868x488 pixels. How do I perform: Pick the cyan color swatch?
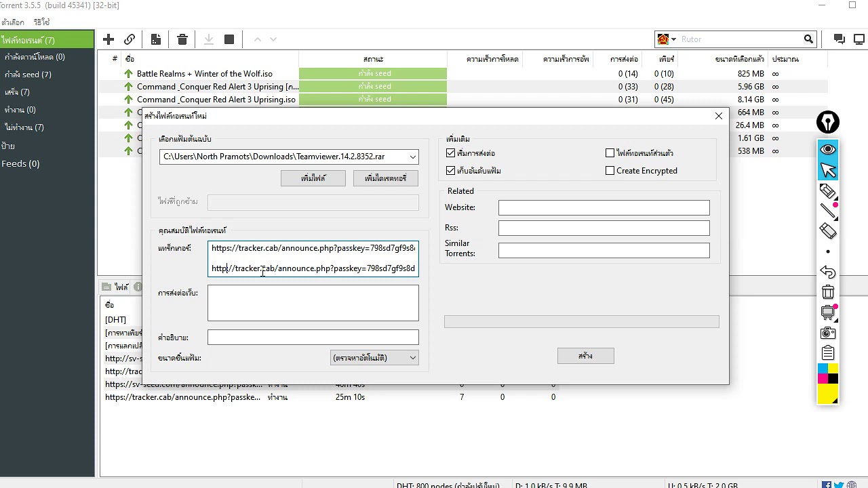823,369
